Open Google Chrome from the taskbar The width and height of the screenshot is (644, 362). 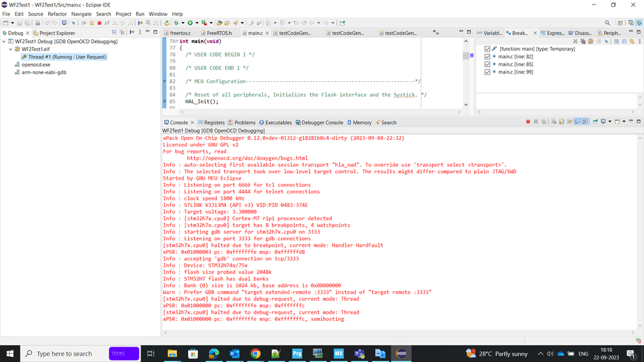[x=255, y=354]
